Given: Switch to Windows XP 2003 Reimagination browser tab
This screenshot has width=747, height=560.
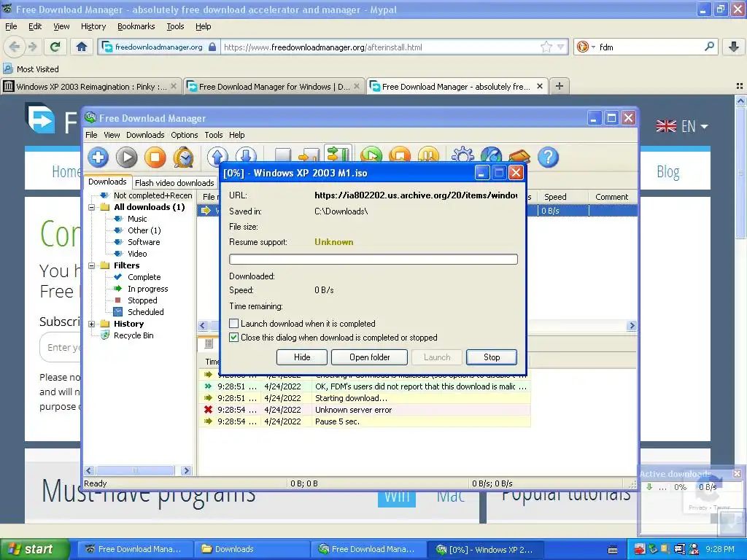Looking at the screenshot, I should point(91,86).
